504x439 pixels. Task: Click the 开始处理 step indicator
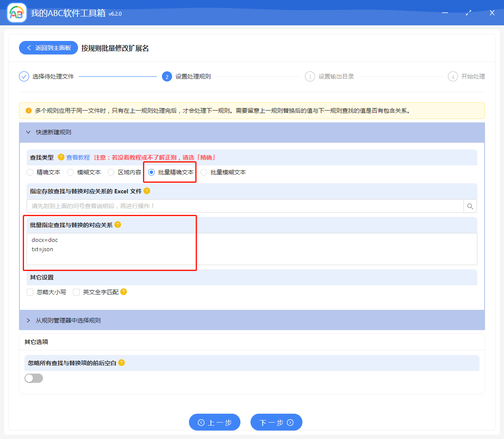pyautogui.click(x=453, y=76)
